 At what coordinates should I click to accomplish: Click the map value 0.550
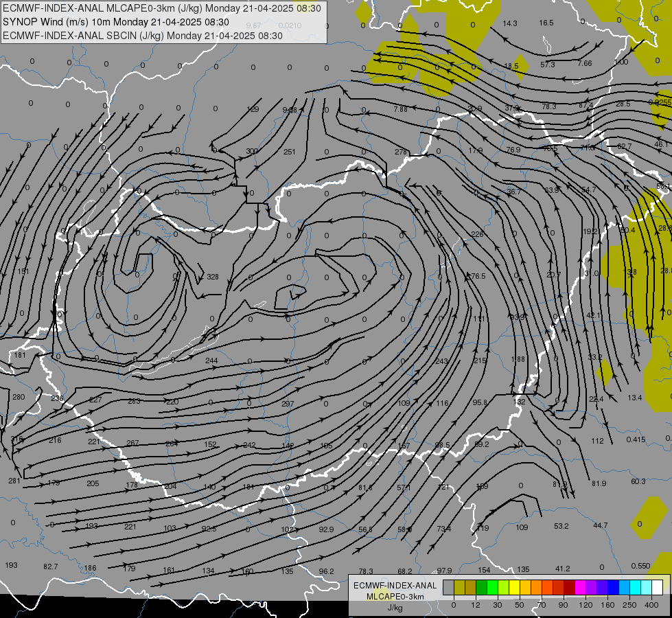tap(640, 566)
